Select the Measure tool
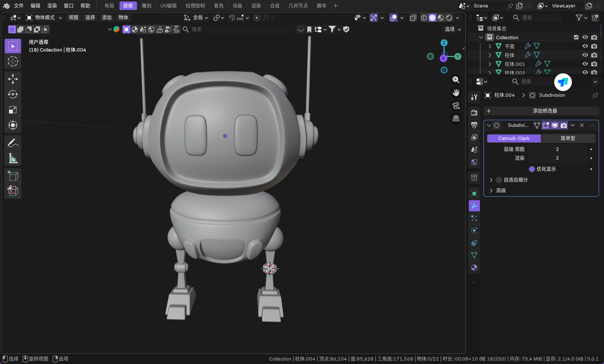Screen dimensions: 604x364 coord(13,158)
